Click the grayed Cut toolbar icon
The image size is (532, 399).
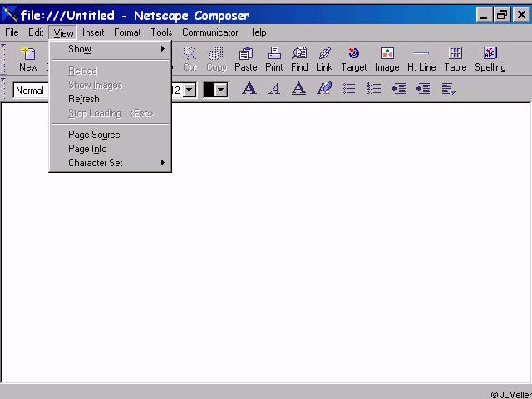(x=190, y=59)
